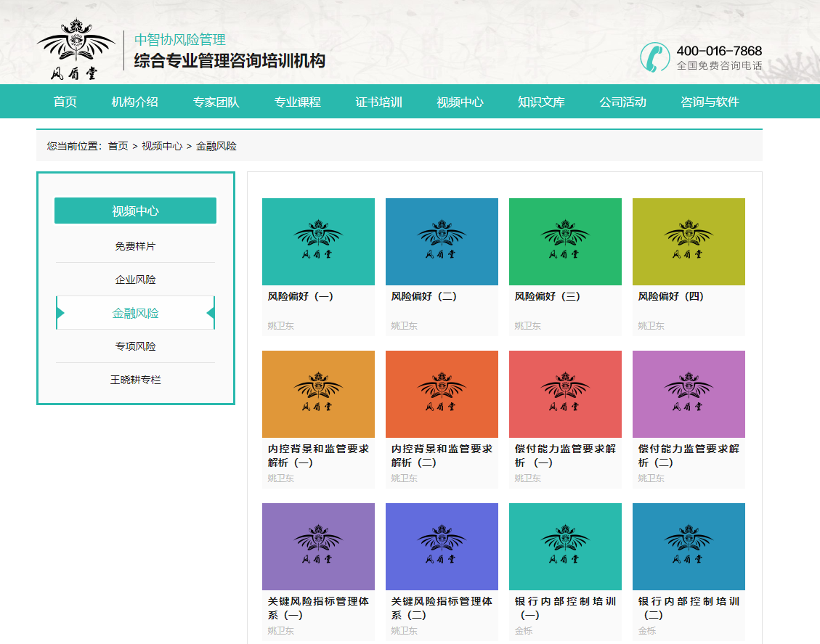Navigate to 知识文库 in the menu
820x644 pixels.
541,102
